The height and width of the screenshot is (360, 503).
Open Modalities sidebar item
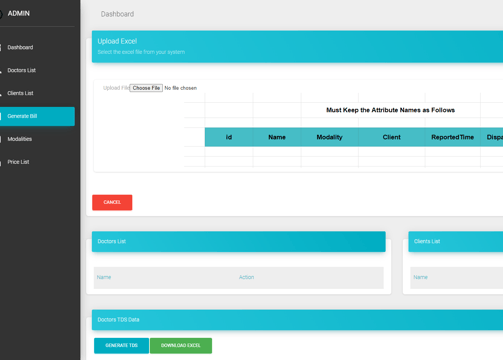20,139
